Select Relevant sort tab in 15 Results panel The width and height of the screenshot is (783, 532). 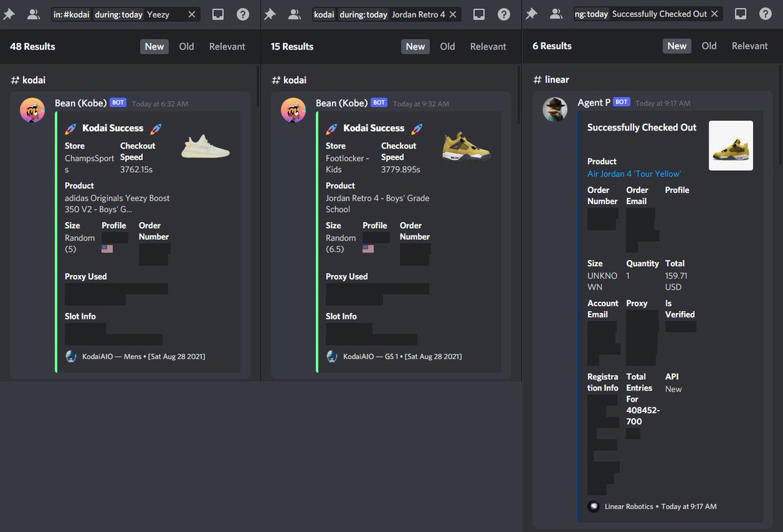click(488, 46)
